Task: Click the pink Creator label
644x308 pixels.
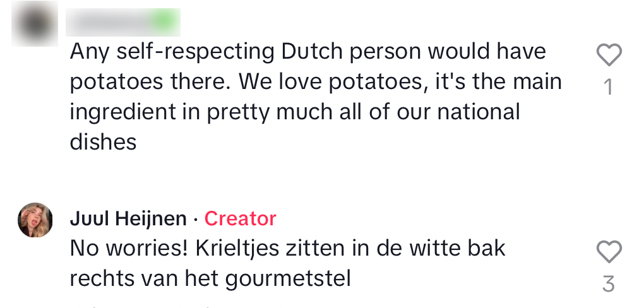Action: coord(241,219)
